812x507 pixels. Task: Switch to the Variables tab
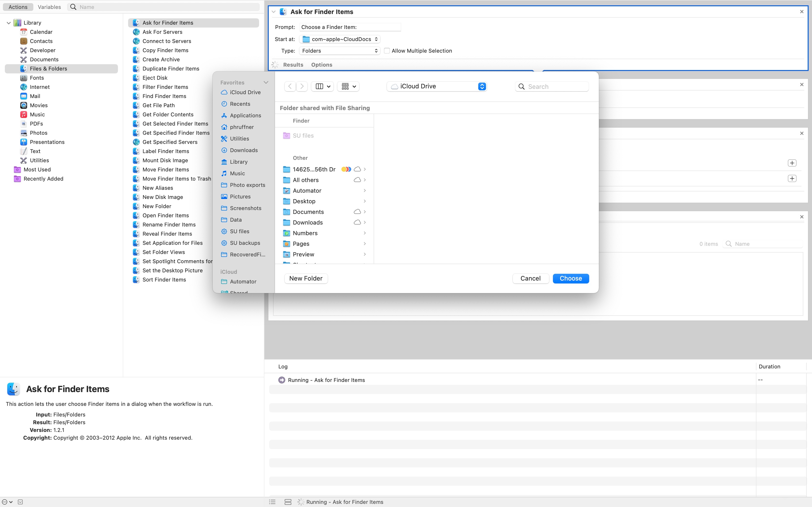coord(49,7)
